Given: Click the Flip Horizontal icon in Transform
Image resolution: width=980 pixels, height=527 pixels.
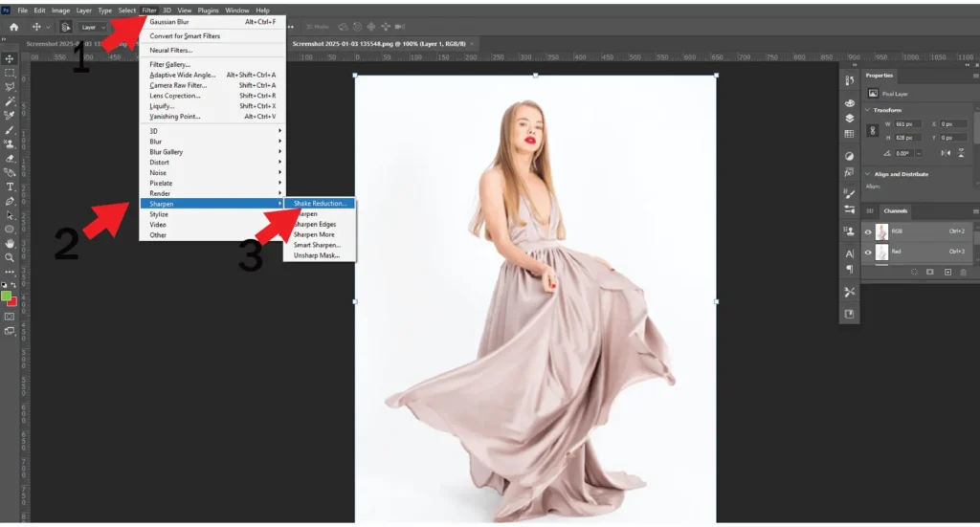Looking at the screenshot, I should (x=946, y=152).
